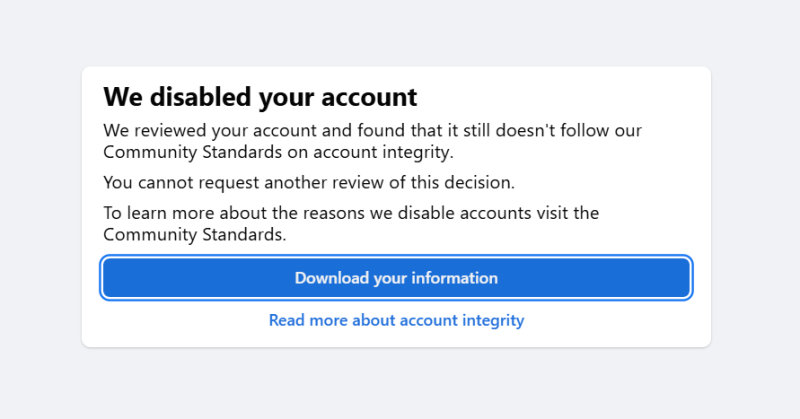Click the Download your information button
Image resolution: width=800 pixels, height=419 pixels.
396,278
